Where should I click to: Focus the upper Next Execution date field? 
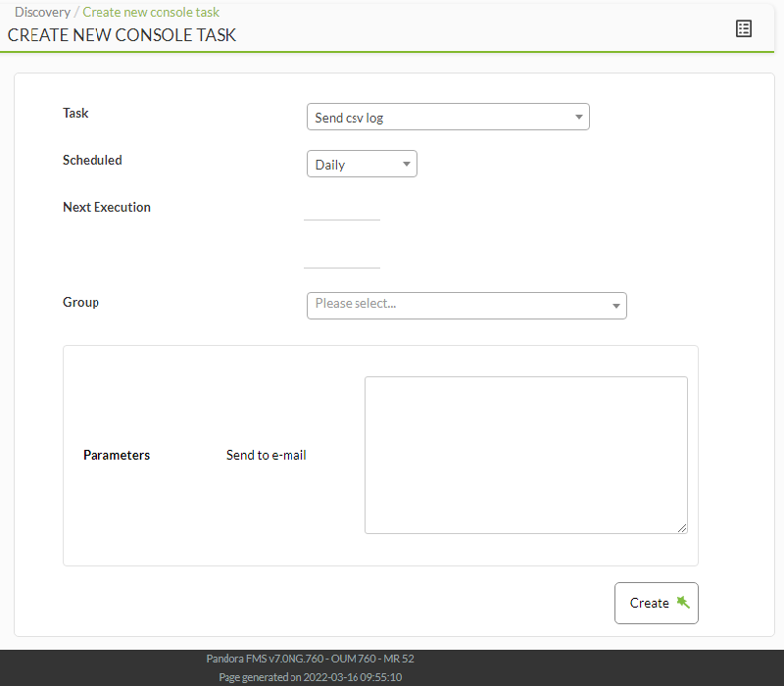342,211
